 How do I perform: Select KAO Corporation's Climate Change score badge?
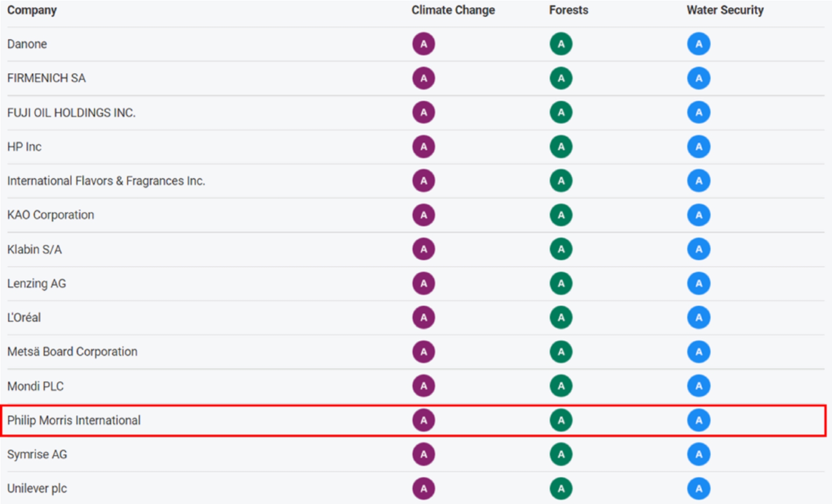(x=423, y=215)
